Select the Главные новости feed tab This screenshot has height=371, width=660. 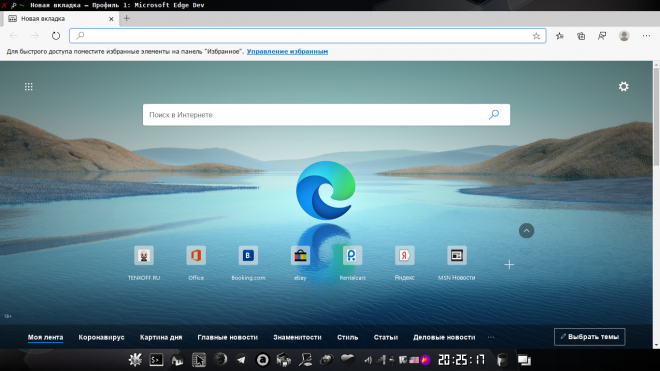coord(228,337)
